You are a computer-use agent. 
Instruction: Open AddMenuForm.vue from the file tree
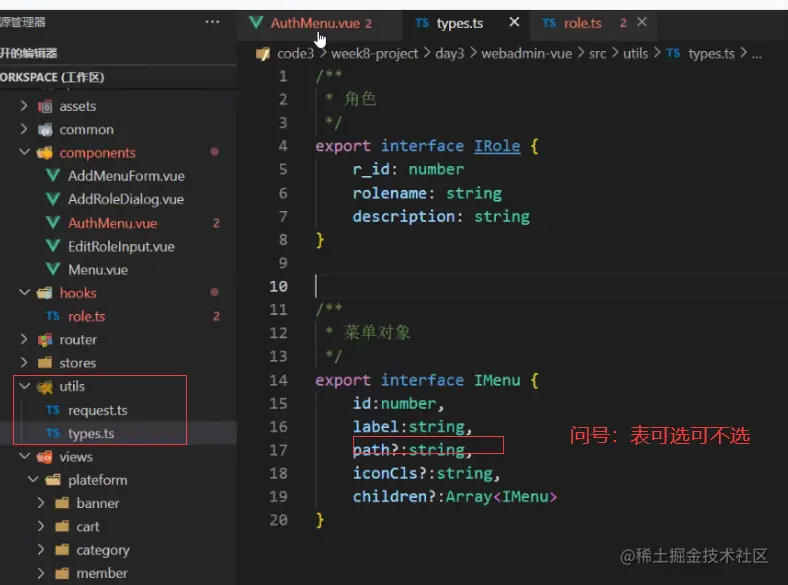(126, 176)
